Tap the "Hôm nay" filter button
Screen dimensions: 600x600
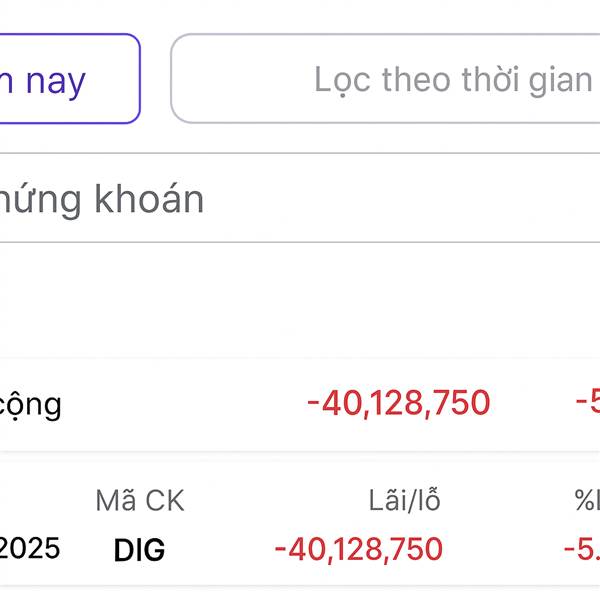point(60,80)
